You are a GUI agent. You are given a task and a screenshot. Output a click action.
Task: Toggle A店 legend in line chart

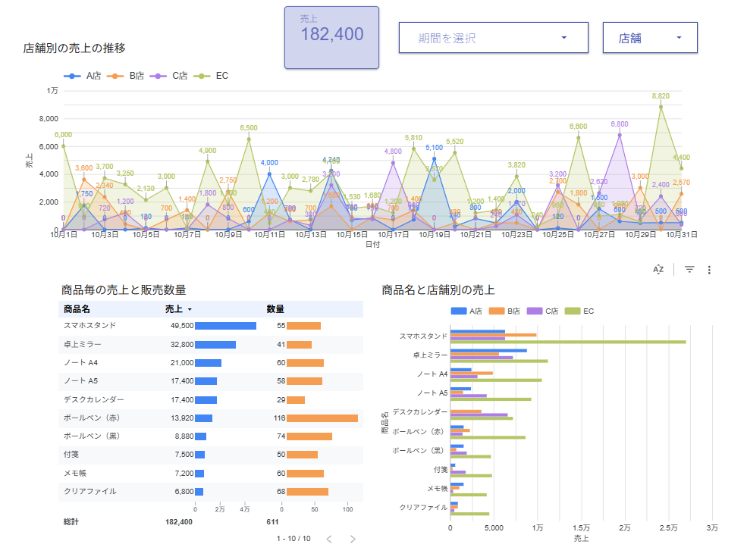click(82, 76)
